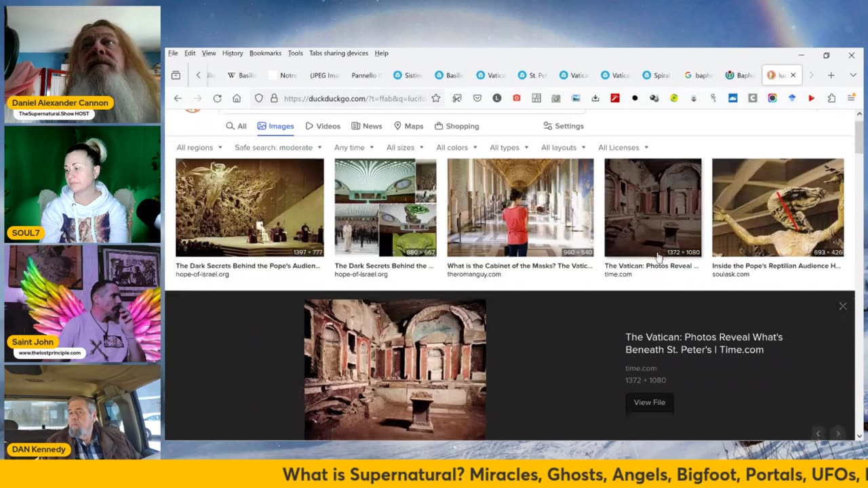Screen dimensions: 868x488
Task: Expand the All regions filter
Action: (199, 147)
